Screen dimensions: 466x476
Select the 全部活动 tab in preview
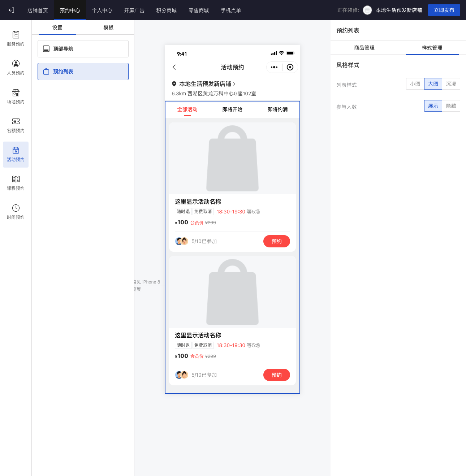coord(187,109)
